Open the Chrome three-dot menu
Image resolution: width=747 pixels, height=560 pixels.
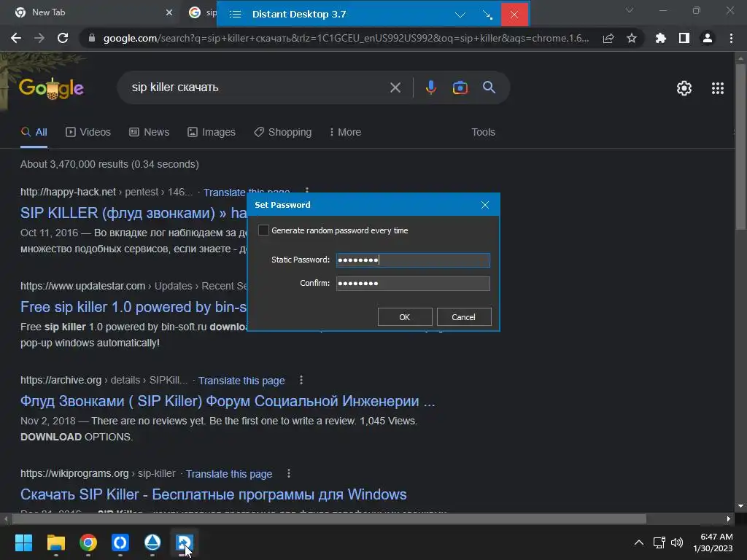point(731,38)
